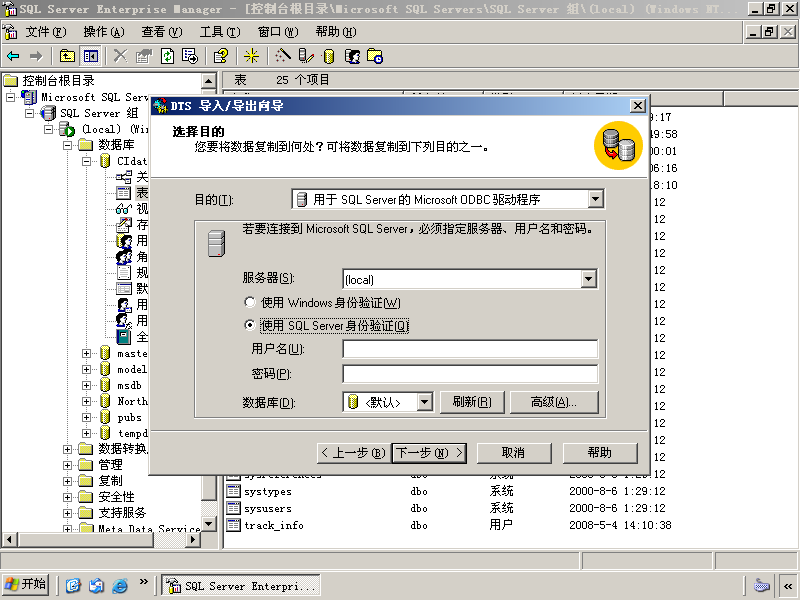800x600 pixels.
Task: Open the 查看(V) menu
Action: point(162,32)
